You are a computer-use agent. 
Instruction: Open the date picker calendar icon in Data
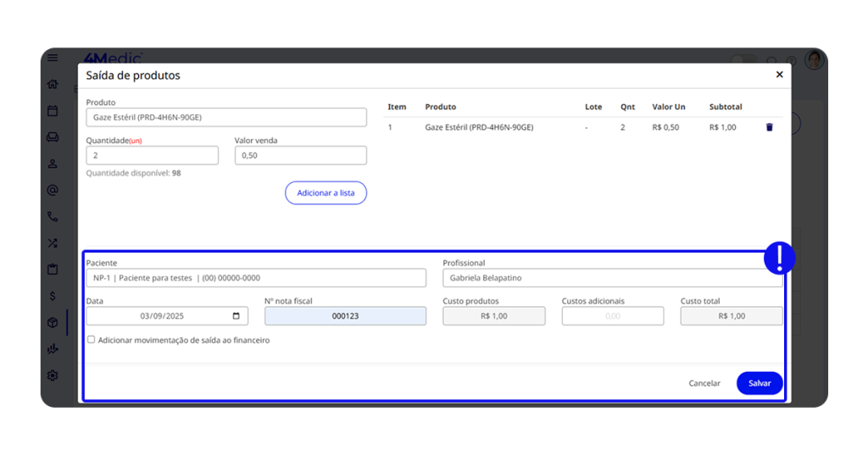pos(236,316)
